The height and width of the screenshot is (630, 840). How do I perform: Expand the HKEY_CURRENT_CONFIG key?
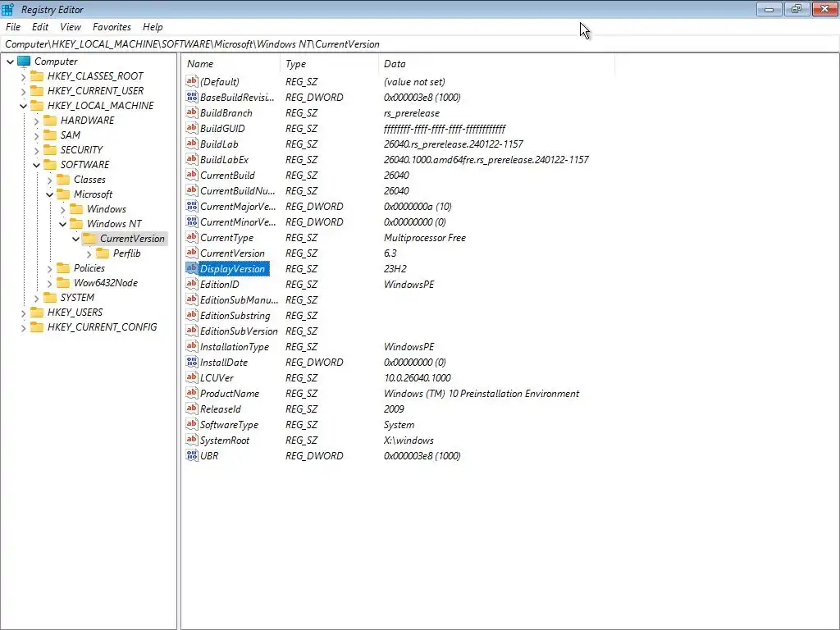point(23,327)
